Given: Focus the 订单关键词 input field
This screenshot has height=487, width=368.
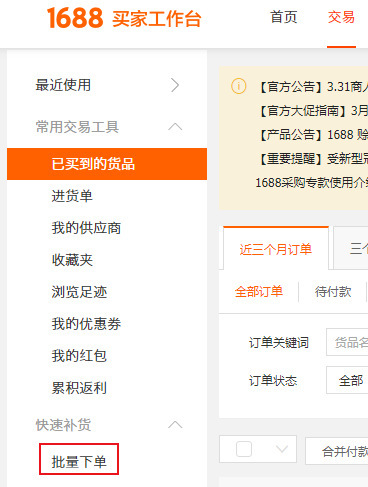Looking at the screenshot, I should (347, 342).
